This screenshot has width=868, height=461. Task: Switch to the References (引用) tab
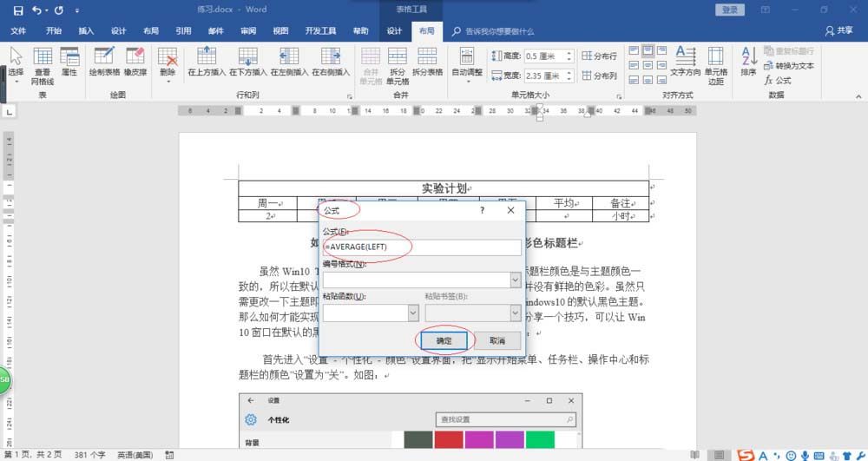point(183,31)
